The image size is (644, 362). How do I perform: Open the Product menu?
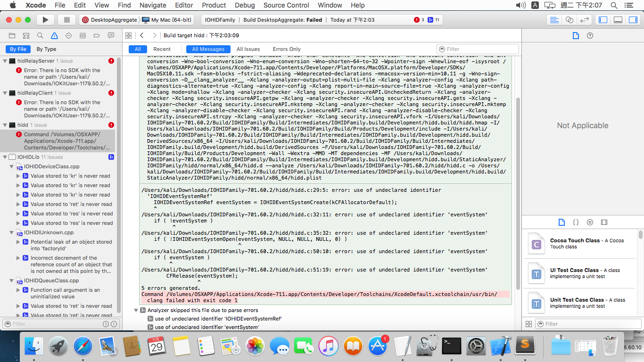point(214,5)
